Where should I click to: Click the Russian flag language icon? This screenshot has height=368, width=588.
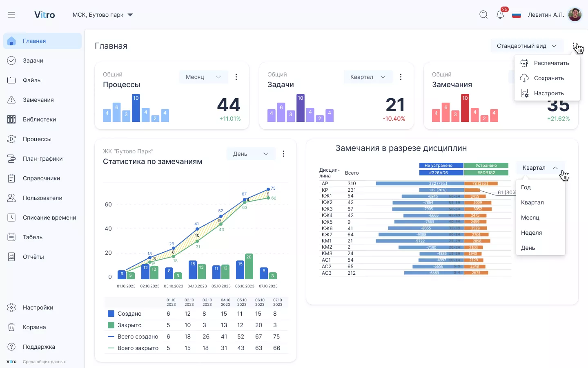517,15
